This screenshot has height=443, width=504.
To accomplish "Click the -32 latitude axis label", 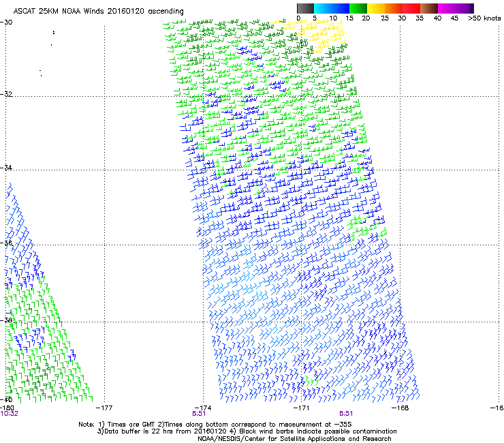I will click(6, 94).
